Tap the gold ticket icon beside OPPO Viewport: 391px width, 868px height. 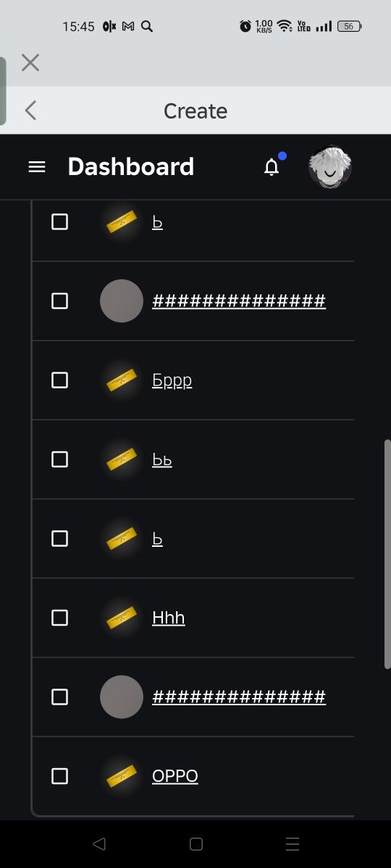click(122, 776)
